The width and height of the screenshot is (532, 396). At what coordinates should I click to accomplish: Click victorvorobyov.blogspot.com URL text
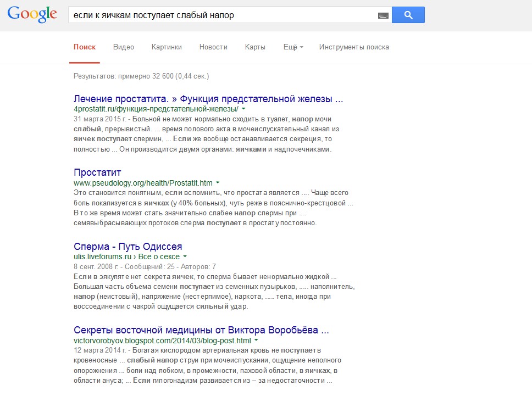pos(162,341)
